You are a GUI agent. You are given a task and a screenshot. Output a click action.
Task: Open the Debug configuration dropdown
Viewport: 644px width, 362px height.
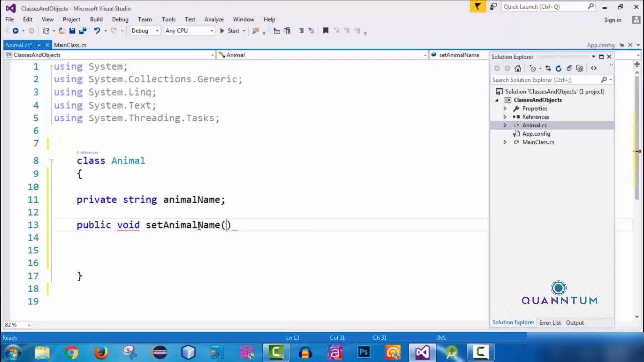157,31
